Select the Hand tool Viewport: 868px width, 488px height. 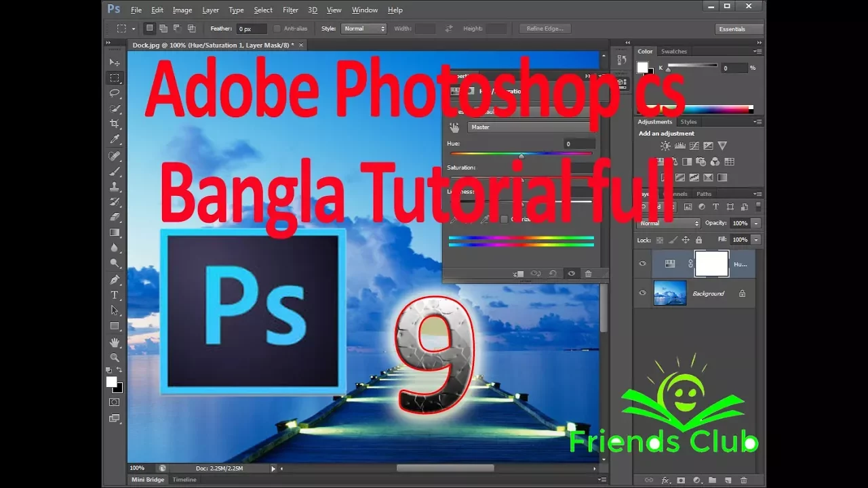click(x=115, y=342)
